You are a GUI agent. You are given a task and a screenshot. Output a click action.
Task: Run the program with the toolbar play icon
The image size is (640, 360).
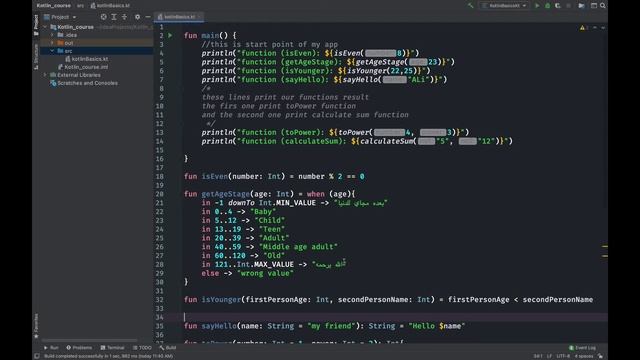pos(537,6)
